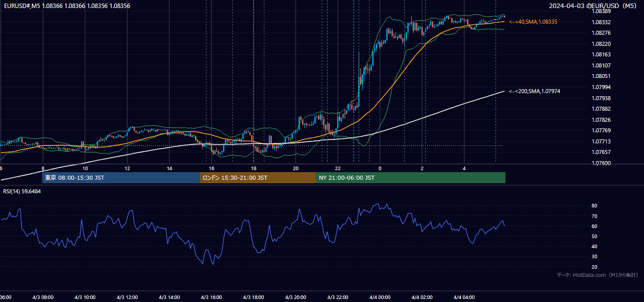Click the 4/3 14:00 time axis label
This screenshot has height=302, width=644.
[x=169, y=297]
